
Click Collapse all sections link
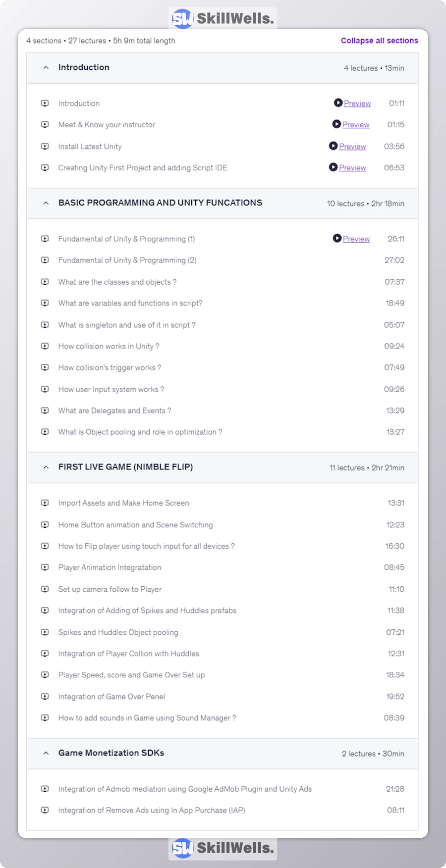coord(379,41)
